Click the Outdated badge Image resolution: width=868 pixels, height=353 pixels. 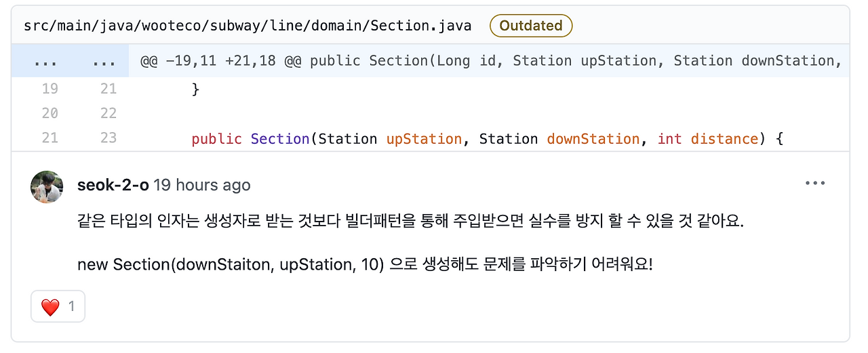click(x=531, y=26)
